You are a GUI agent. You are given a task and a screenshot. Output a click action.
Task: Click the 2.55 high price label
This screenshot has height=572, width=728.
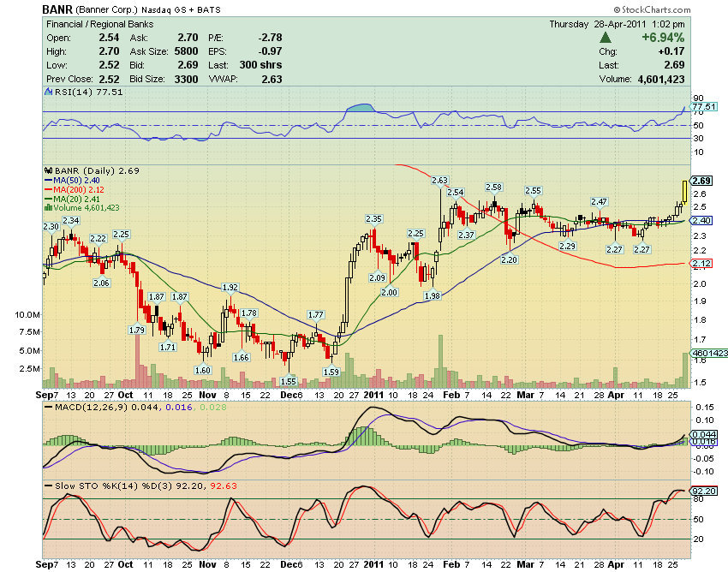click(533, 190)
